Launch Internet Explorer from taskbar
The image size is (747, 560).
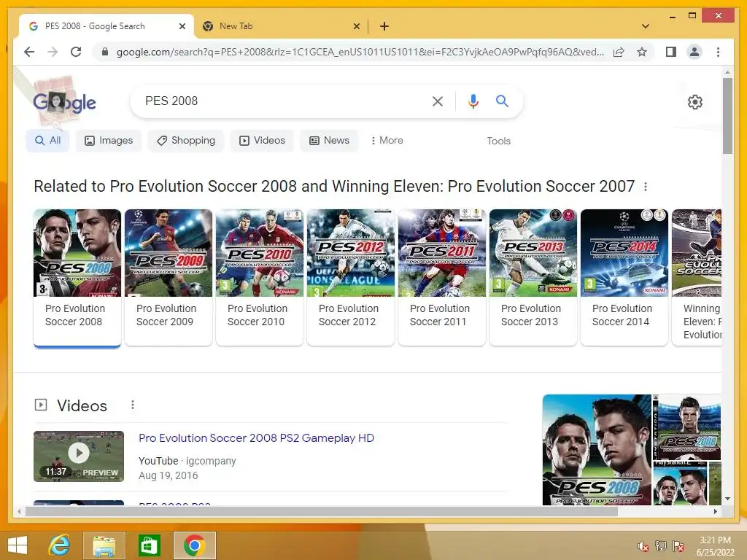pyautogui.click(x=60, y=545)
